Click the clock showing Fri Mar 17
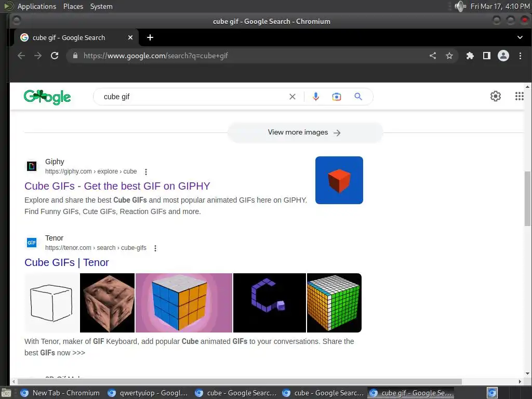Image resolution: width=532 pixels, height=399 pixels. (500, 6)
